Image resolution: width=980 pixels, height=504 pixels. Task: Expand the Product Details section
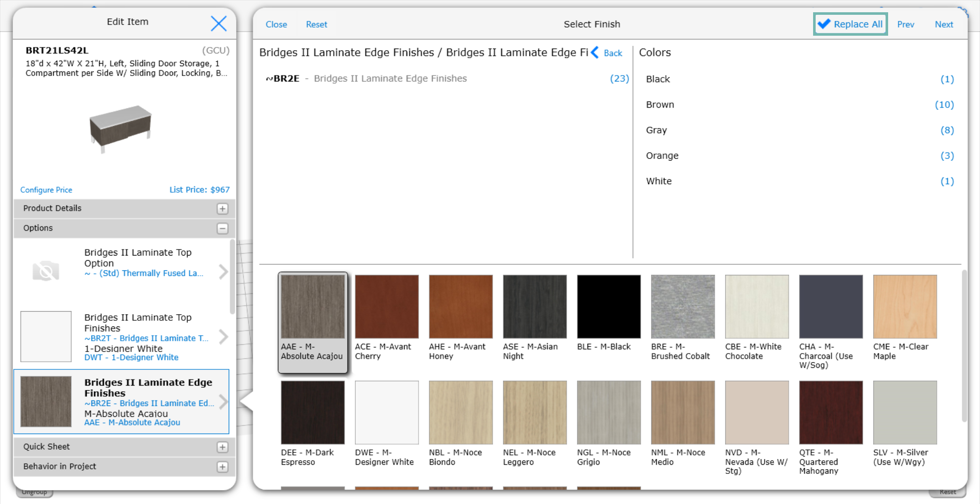[223, 209]
